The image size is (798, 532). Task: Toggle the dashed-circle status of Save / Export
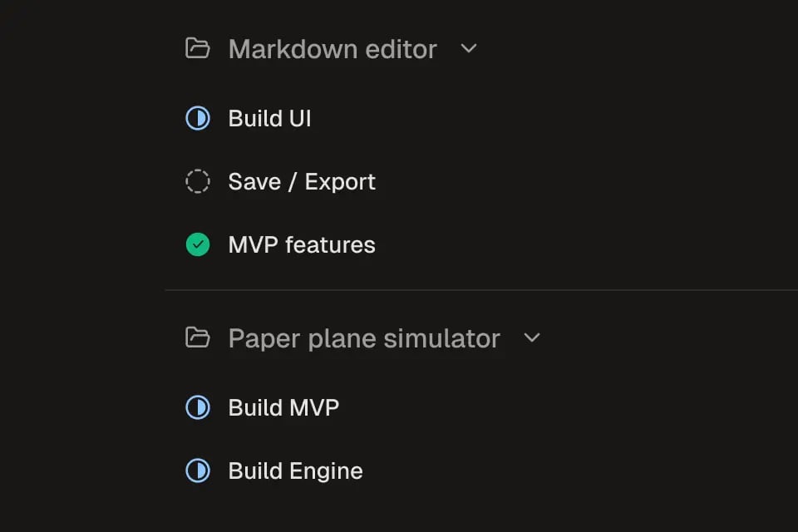pos(197,181)
